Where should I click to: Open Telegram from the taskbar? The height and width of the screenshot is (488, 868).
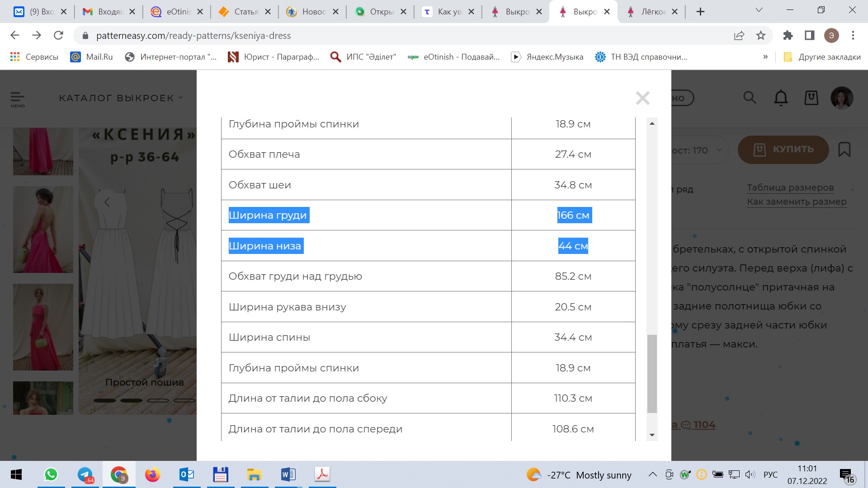[x=85, y=475]
